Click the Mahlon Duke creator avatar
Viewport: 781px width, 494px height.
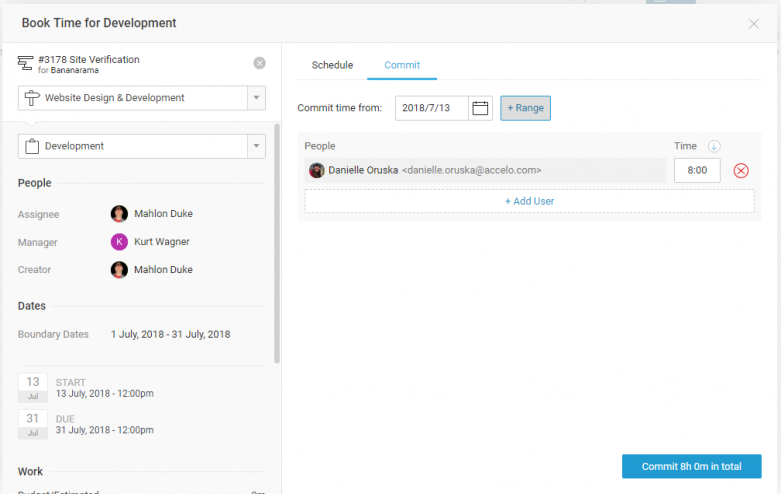119,270
